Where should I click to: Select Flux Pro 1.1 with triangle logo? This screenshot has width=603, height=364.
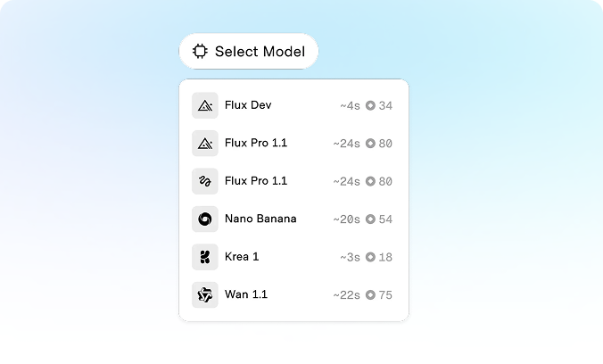(293, 143)
